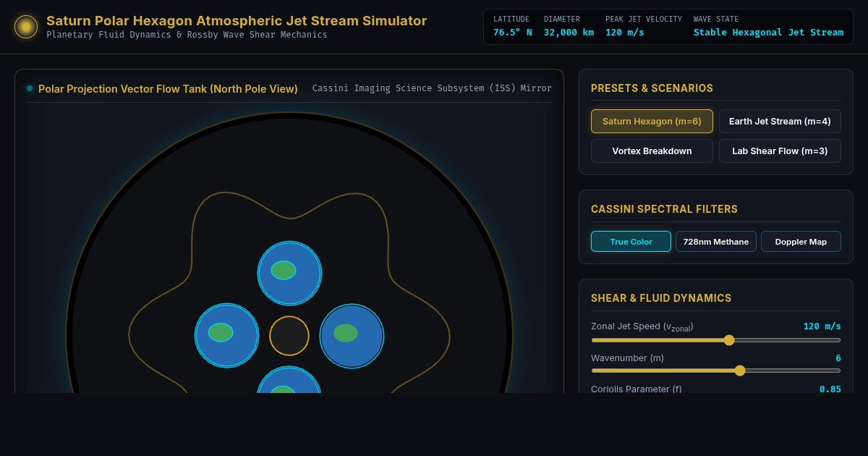The height and width of the screenshot is (456, 868).
Task: Click the '76.5° N' latitude value
Action: click(513, 32)
